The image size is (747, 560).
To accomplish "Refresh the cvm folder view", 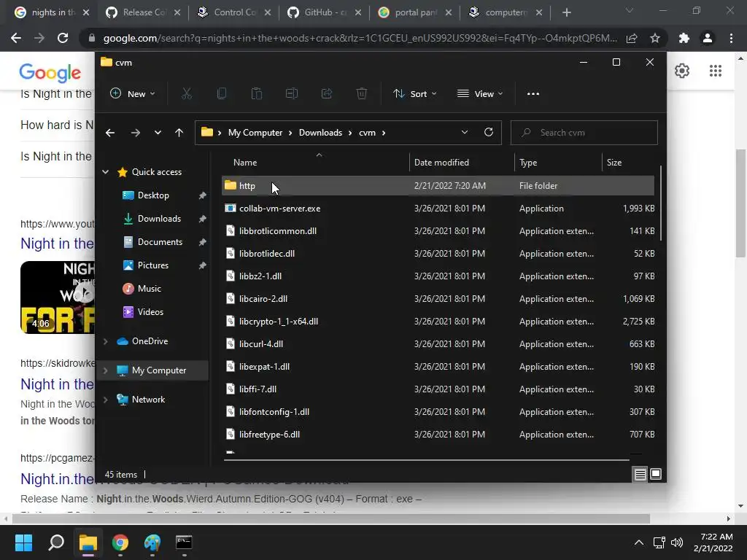I will coord(488,133).
